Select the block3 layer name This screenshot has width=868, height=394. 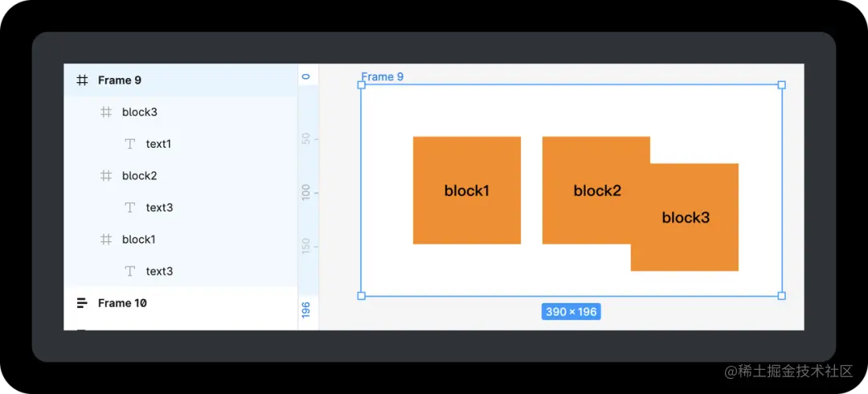[140, 112]
